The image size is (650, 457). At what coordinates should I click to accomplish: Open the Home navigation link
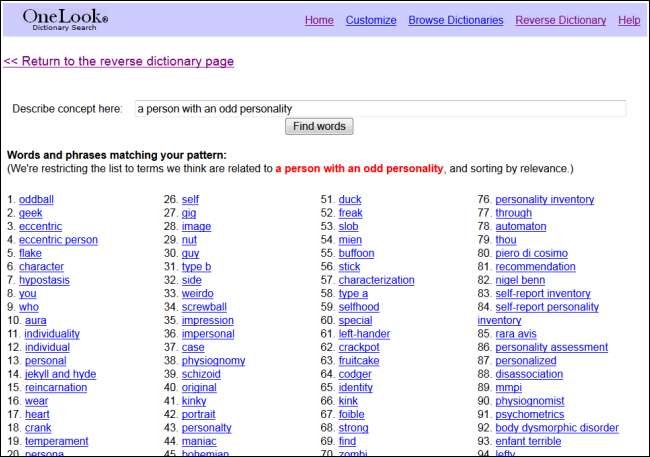(x=319, y=20)
